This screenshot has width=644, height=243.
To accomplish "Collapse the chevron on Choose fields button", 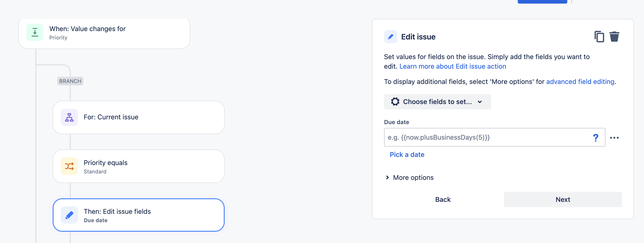I will pyautogui.click(x=480, y=102).
